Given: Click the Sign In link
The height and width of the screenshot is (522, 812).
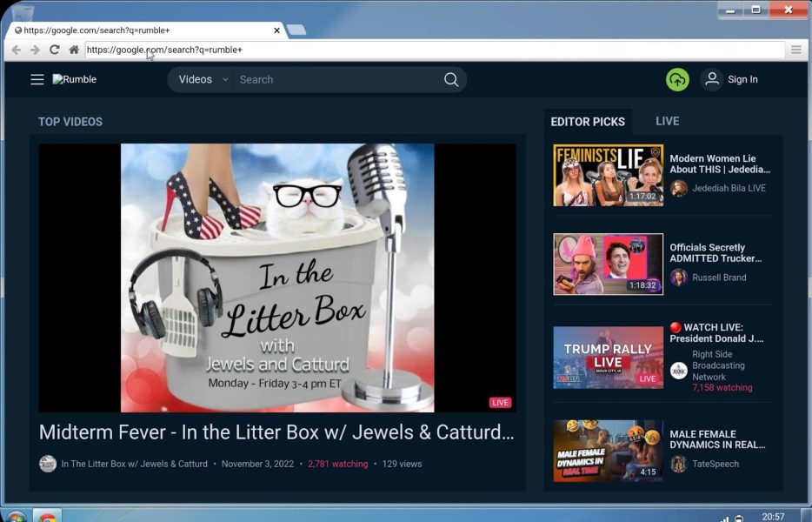Looking at the screenshot, I should pos(742,79).
